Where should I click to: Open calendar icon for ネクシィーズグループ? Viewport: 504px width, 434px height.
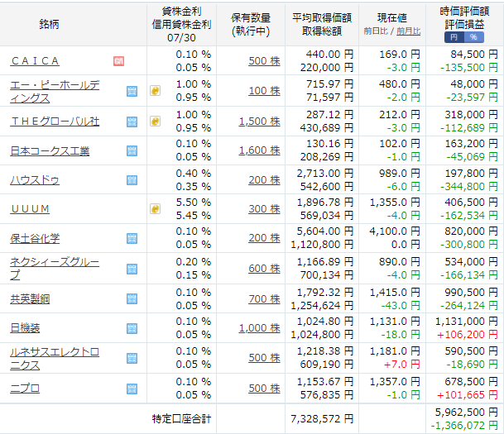(132, 269)
